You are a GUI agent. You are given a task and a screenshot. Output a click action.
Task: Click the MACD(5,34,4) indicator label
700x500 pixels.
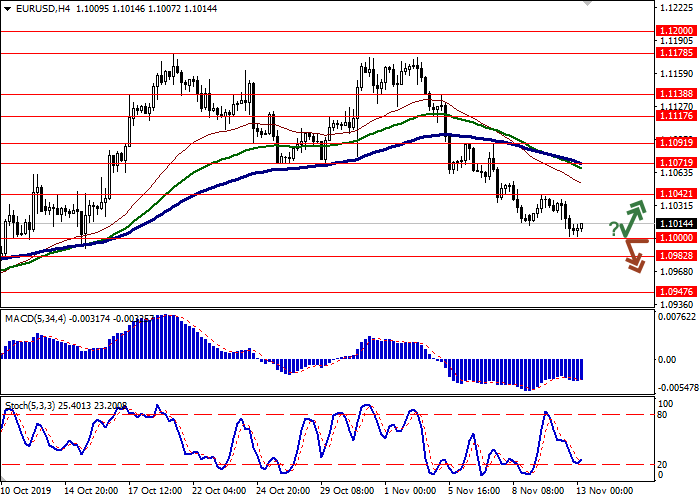coord(38,319)
